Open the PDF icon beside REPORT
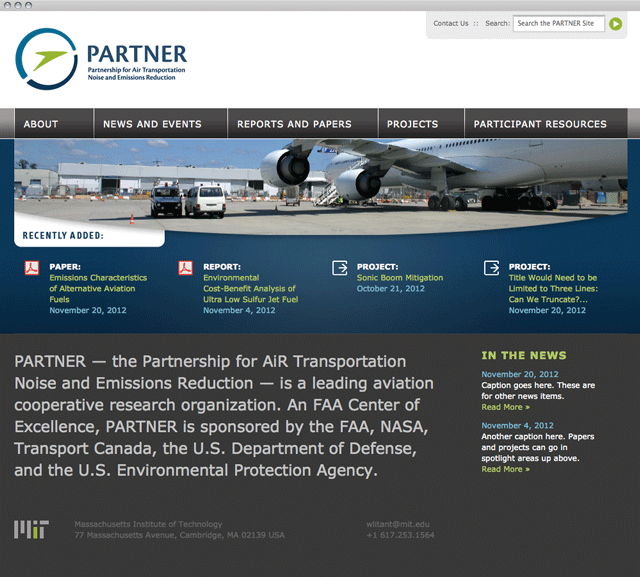This screenshot has width=640, height=577. pyautogui.click(x=185, y=268)
